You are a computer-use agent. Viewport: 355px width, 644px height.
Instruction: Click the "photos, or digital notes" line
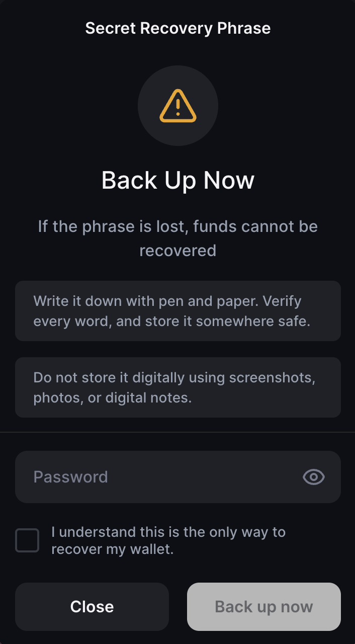point(113,397)
